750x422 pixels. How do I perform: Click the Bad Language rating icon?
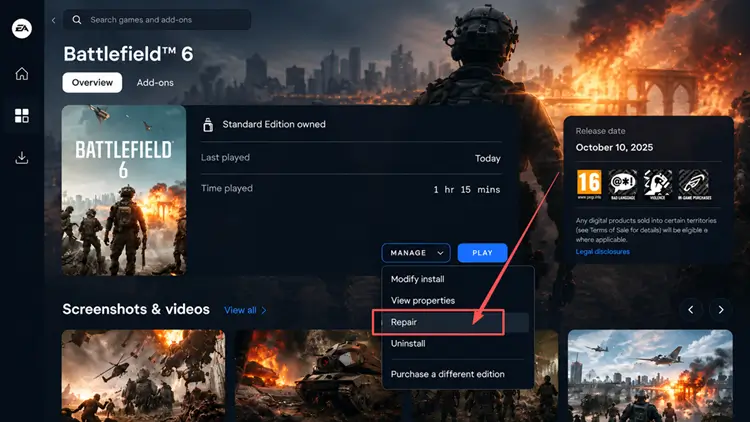pyautogui.click(x=623, y=184)
